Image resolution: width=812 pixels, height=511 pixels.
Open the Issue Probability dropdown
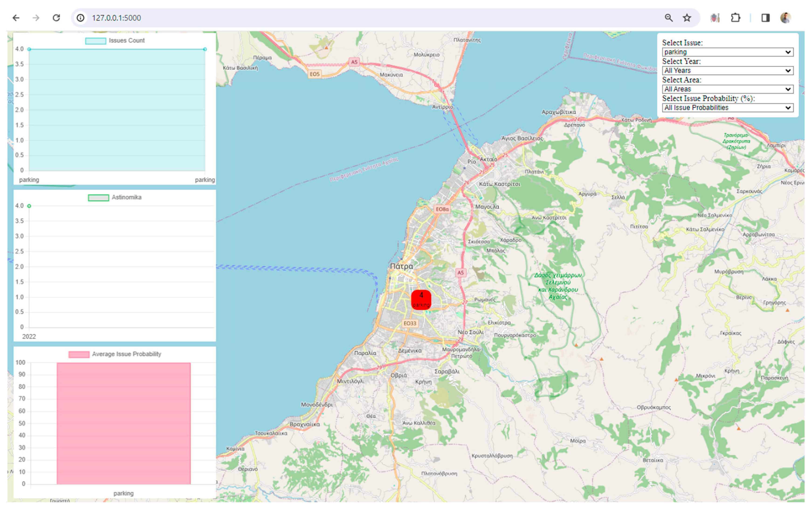727,107
